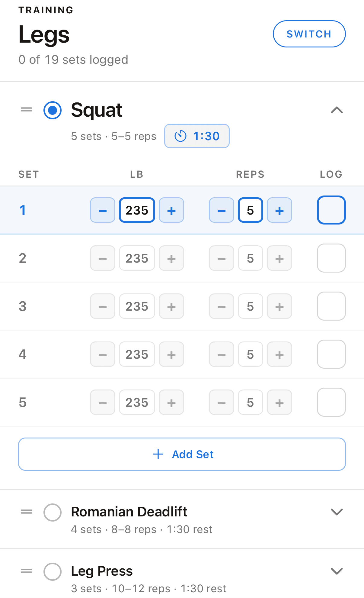This screenshot has height=598, width=364.
Task: Check the log box for set 1
Action: click(331, 210)
